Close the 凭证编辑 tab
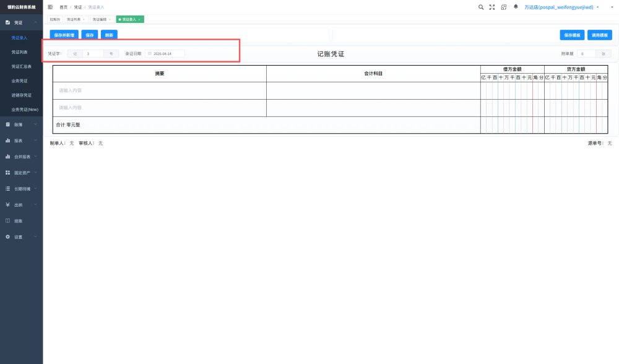 point(110,19)
